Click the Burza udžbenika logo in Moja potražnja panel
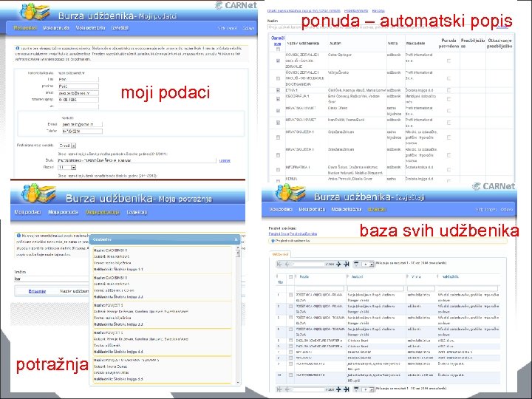Image resolution: width=532 pixels, height=399 pixels. coord(38,194)
